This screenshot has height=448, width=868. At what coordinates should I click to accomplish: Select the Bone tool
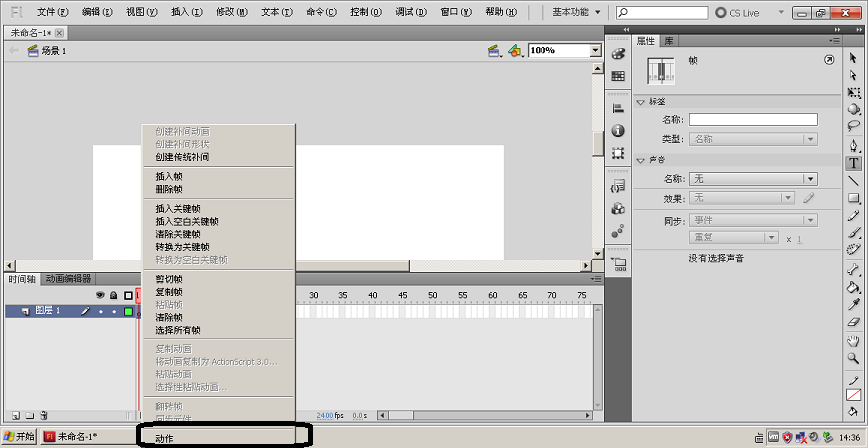pyautogui.click(x=853, y=270)
